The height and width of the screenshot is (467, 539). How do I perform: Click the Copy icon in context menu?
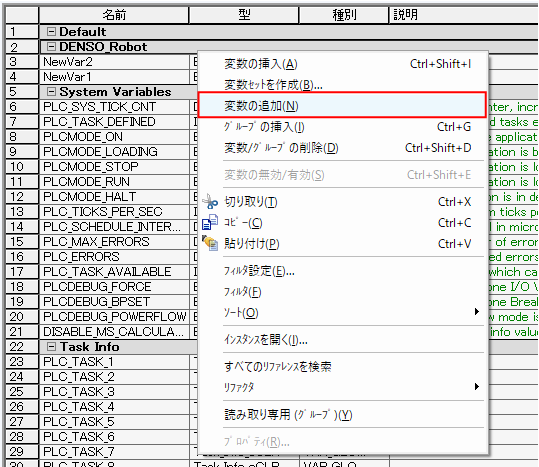210,222
